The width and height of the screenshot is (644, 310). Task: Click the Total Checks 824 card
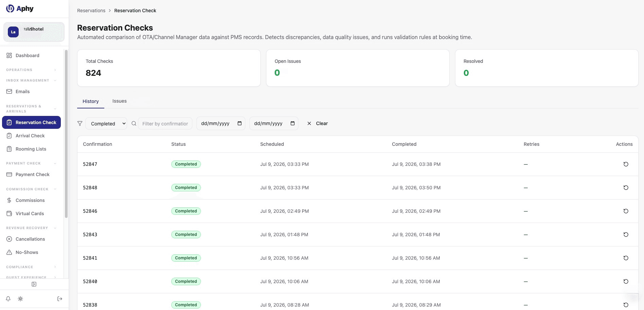169,68
